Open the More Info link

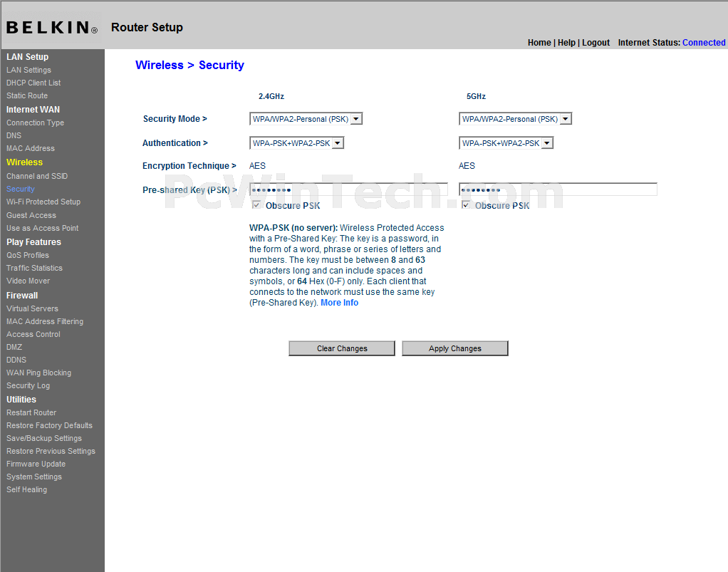[339, 303]
